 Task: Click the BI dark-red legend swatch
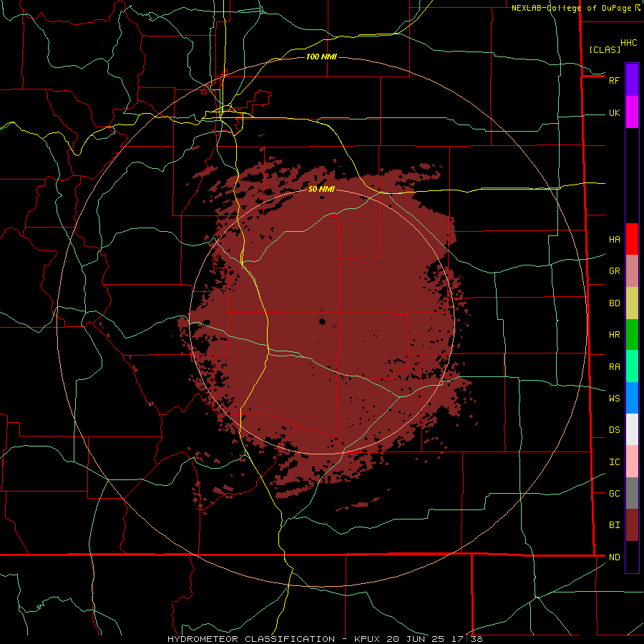pyautogui.click(x=632, y=525)
